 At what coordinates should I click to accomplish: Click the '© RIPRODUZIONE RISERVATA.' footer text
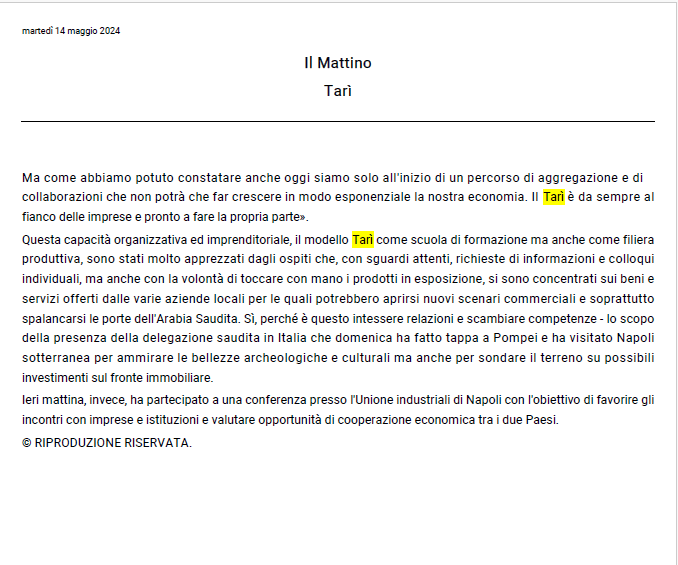(x=107, y=443)
